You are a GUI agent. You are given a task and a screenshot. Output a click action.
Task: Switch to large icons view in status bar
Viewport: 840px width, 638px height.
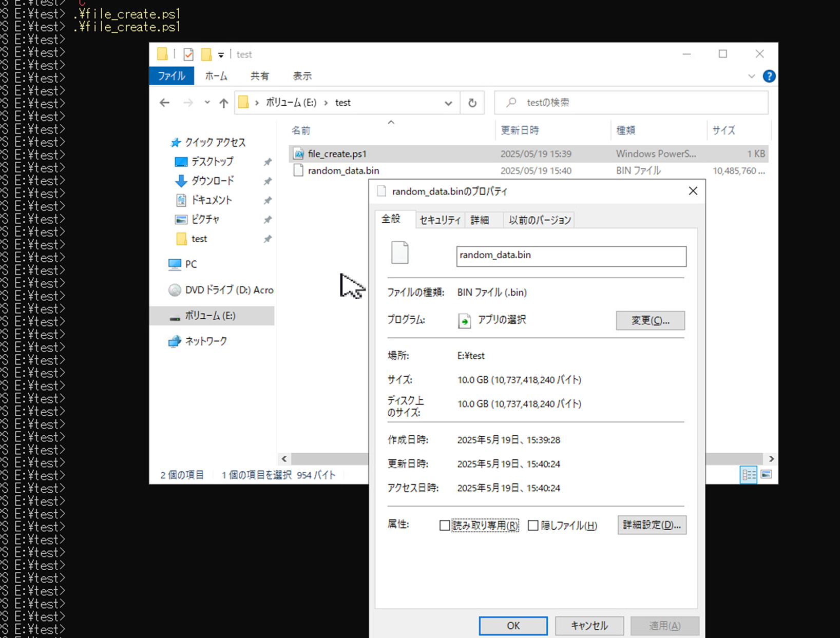(x=766, y=474)
